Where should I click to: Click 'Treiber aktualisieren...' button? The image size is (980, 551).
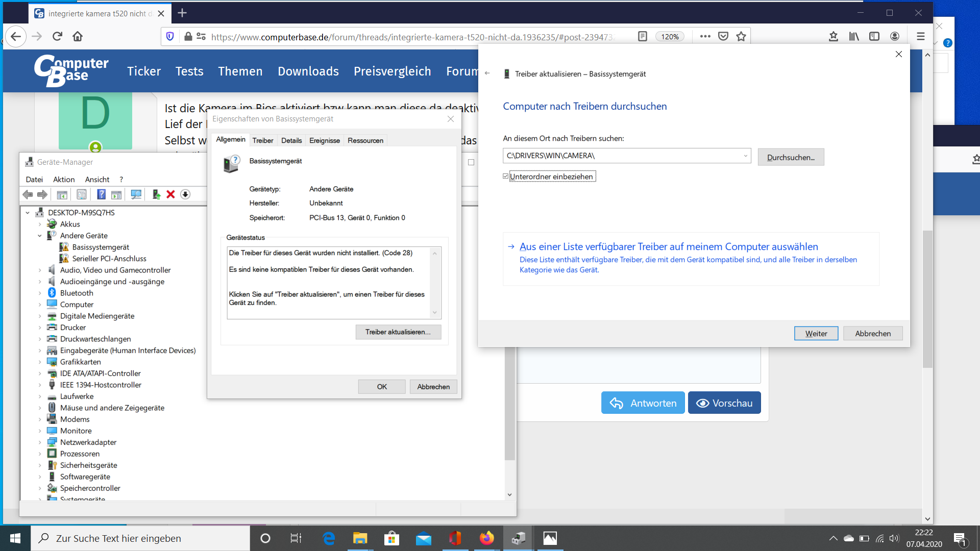click(x=398, y=332)
